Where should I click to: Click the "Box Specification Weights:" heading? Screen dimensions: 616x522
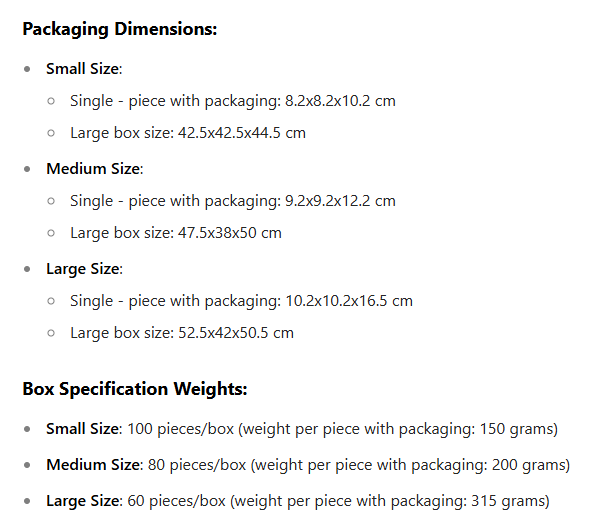tap(134, 389)
